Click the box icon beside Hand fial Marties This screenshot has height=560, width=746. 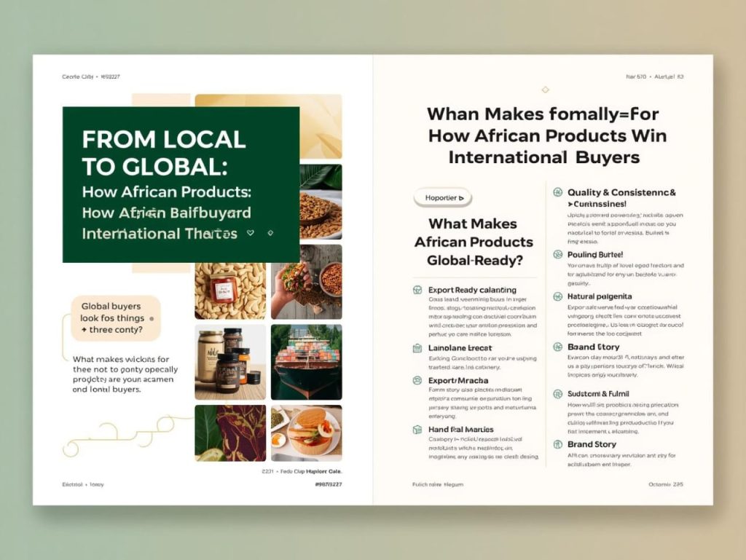[417, 430]
